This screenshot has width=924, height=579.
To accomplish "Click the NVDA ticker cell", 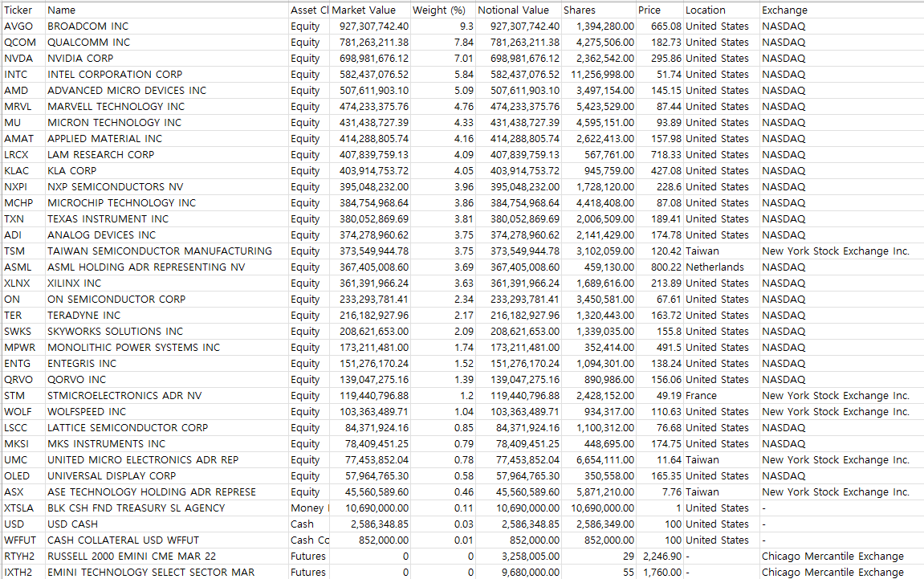I will [23, 59].
